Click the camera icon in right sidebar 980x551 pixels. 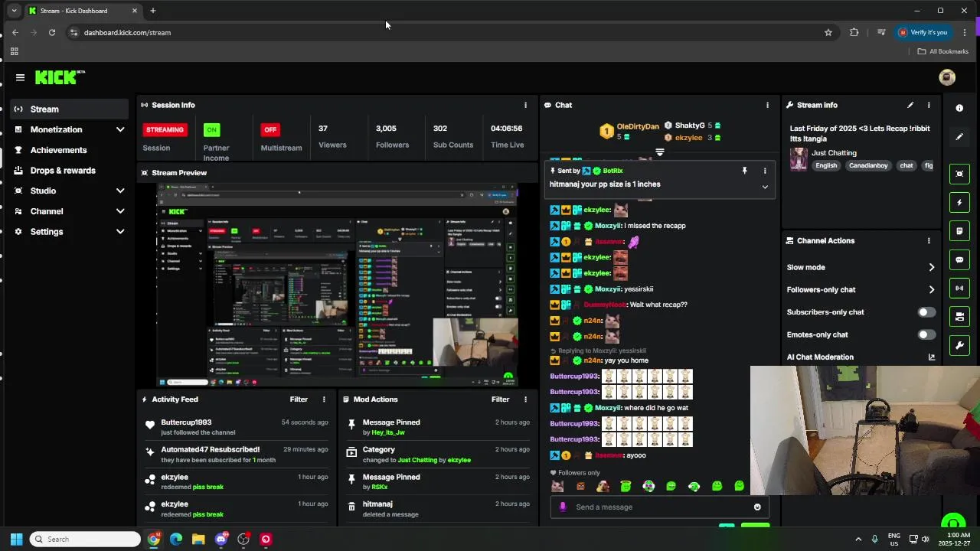959,316
